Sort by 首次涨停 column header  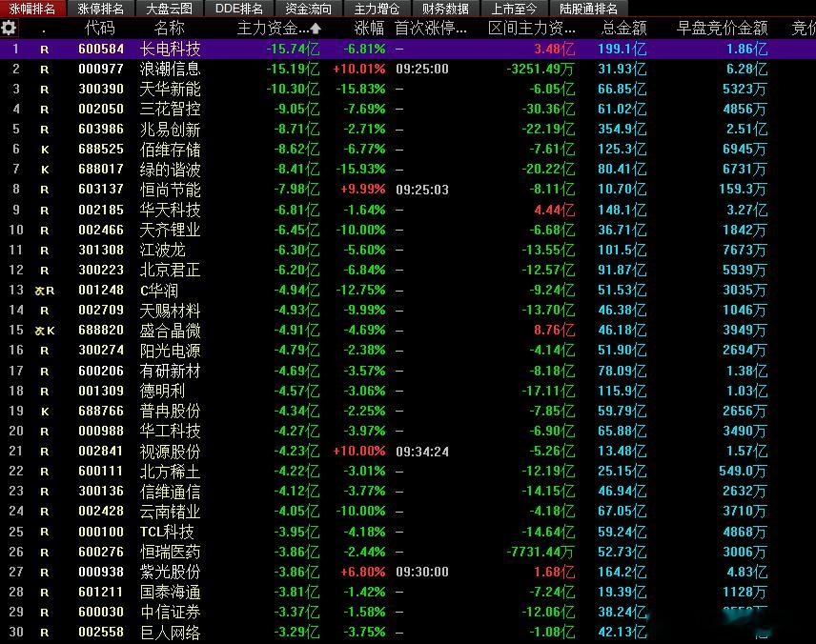click(430, 28)
